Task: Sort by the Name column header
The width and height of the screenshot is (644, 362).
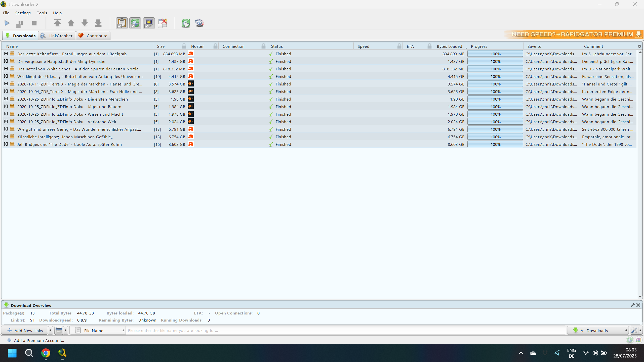Action: pyautogui.click(x=77, y=46)
